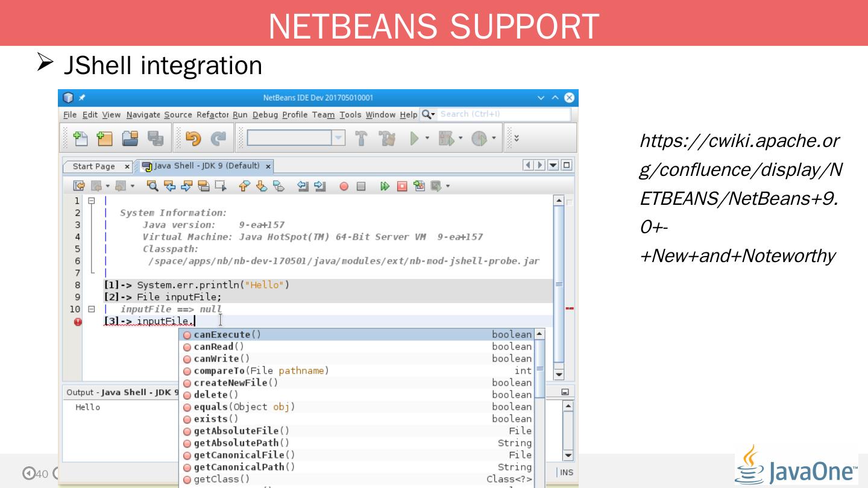Click the New Project toolbar icon
This screenshot has width=868, height=488.
[x=105, y=138]
